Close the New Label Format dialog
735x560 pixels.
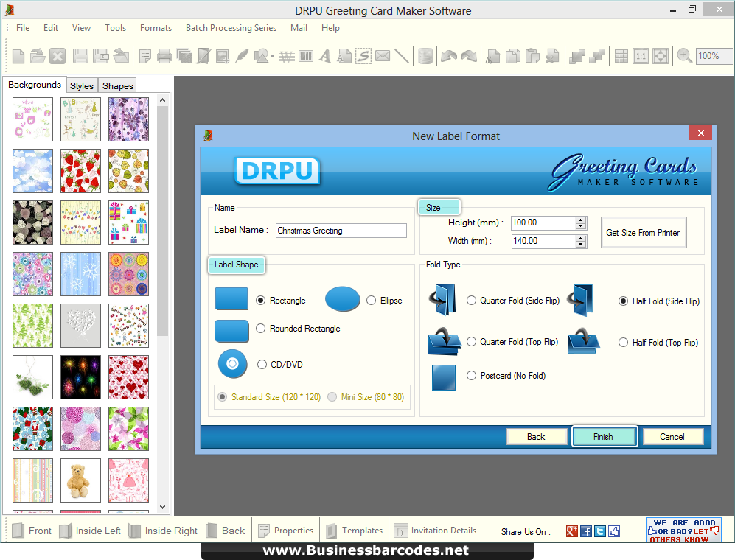coord(701,133)
